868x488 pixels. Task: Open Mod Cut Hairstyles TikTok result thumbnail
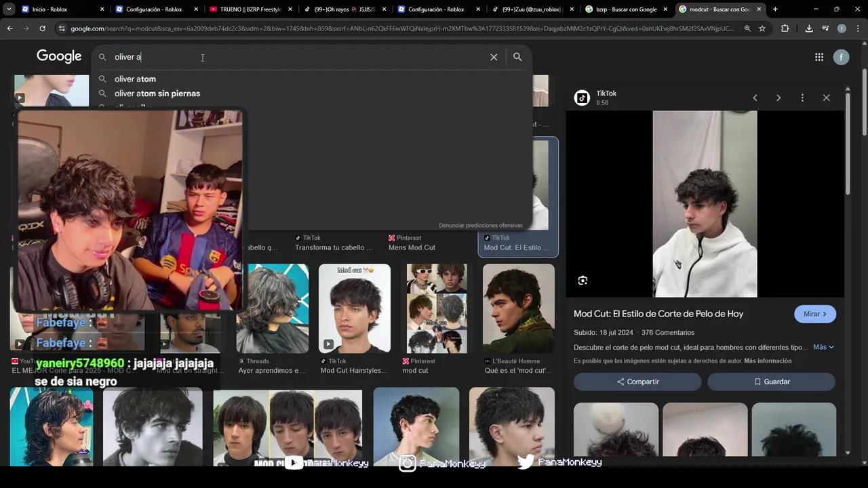355,308
